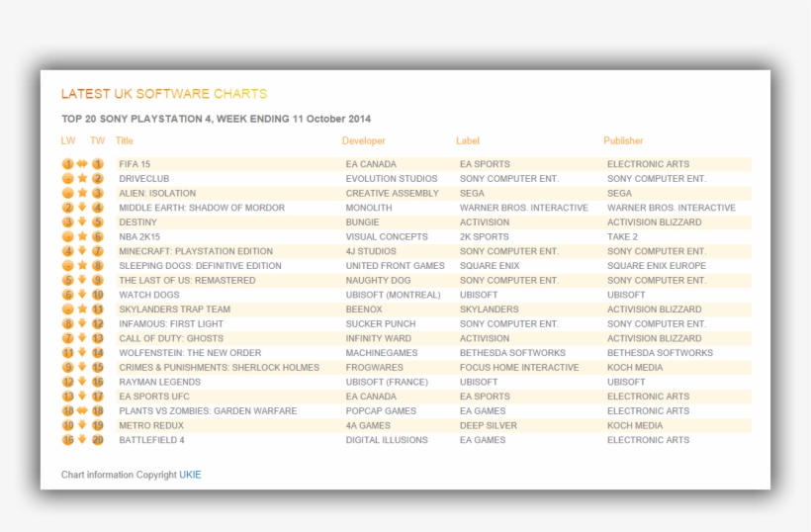Click the TOP 20 SONY PLAYSTATION 4 subtitle
Image resolution: width=811 pixels, height=532 pixels.
coord(217,119)
